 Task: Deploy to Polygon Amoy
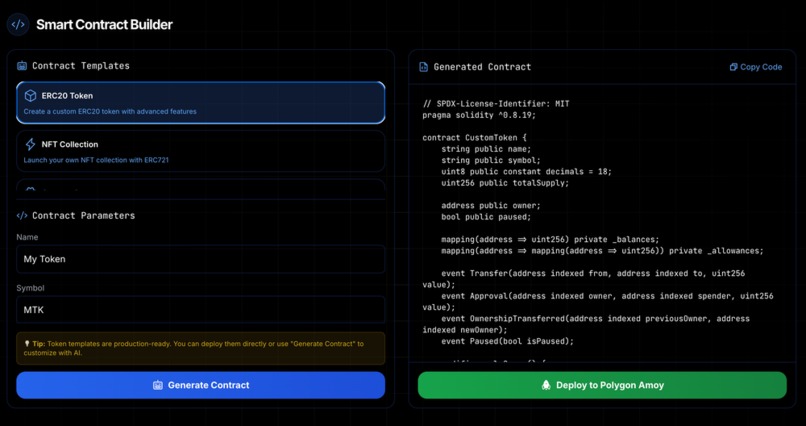pyautogui.click(x=602, y=385)
